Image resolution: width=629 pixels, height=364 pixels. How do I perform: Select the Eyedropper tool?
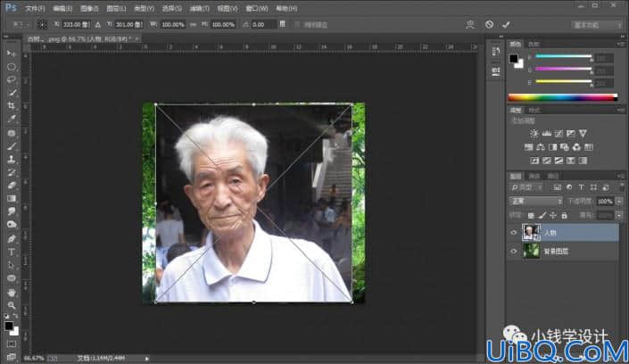(x=12, y=120)
